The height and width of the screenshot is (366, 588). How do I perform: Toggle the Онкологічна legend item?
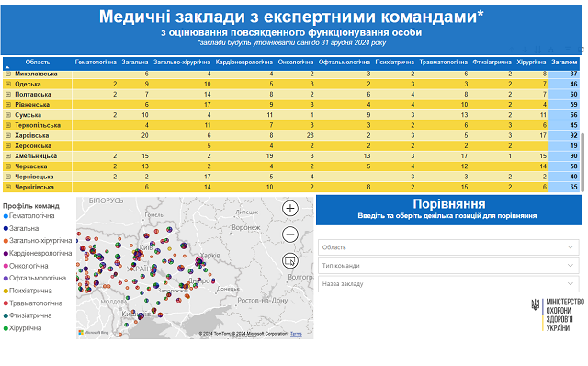pos(26,266)
